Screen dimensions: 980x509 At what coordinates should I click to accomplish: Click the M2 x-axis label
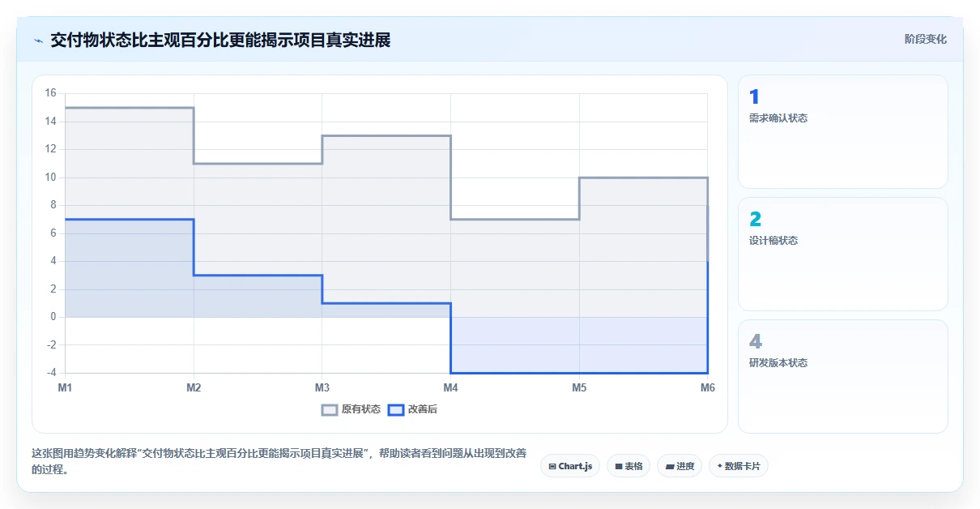click(194, 388)
